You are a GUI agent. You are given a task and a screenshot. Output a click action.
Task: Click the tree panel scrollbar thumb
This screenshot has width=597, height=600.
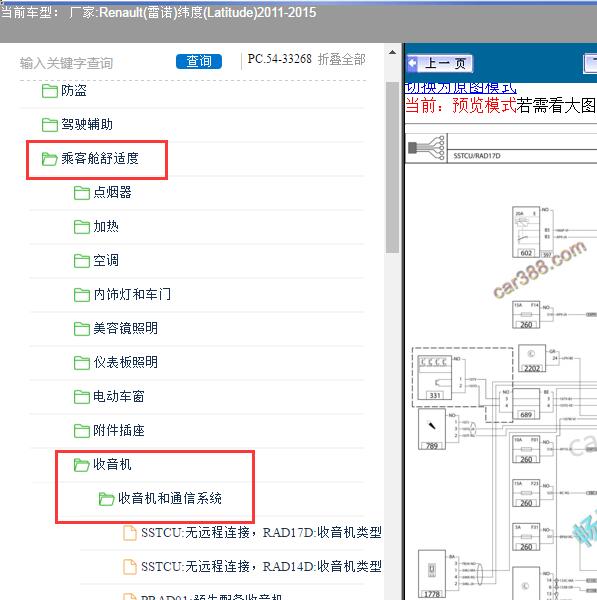(x=392, y=167)
